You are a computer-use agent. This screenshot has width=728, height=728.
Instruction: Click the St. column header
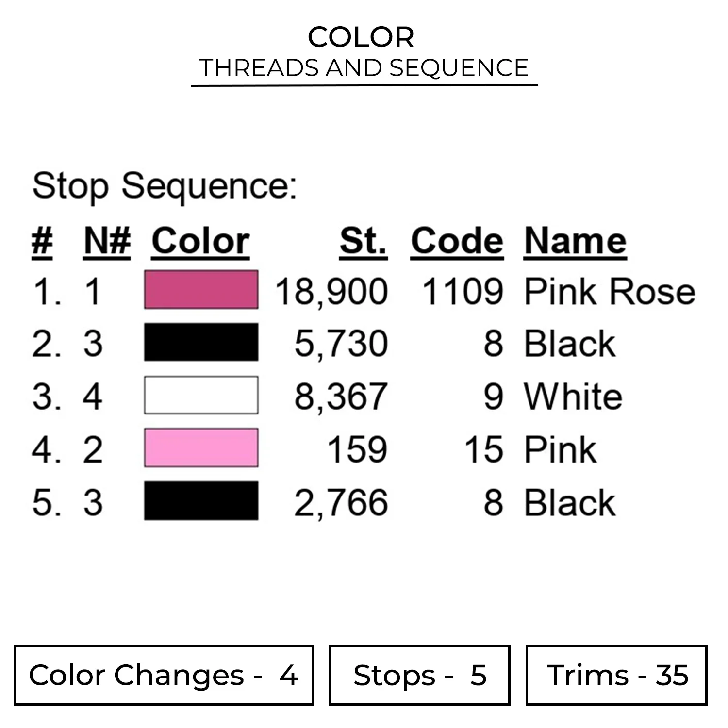[x=363, y=241]
